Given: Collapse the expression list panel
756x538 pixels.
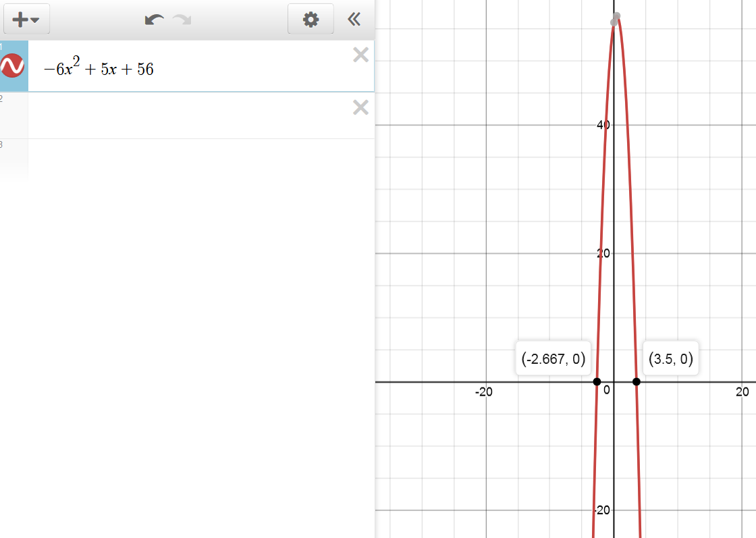Looking at the screenshot, I should click(x=354, y=20).
